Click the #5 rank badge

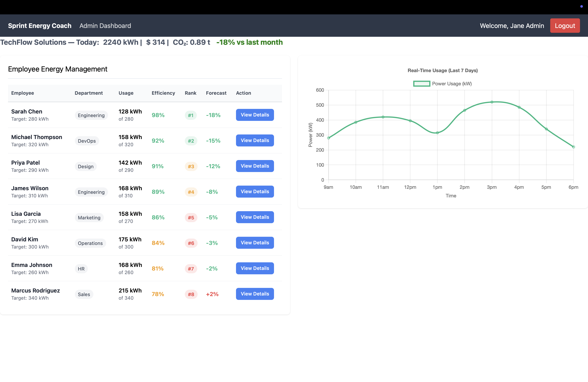pos(191,218)
